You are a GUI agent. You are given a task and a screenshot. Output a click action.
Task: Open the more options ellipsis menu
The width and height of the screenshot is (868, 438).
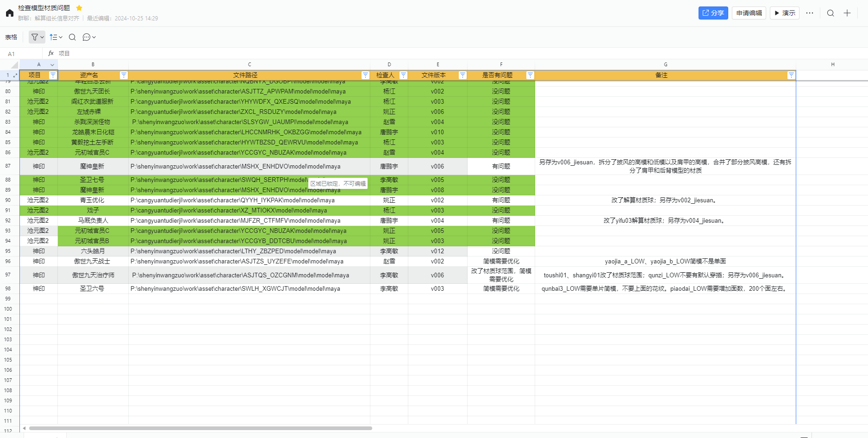809,13
